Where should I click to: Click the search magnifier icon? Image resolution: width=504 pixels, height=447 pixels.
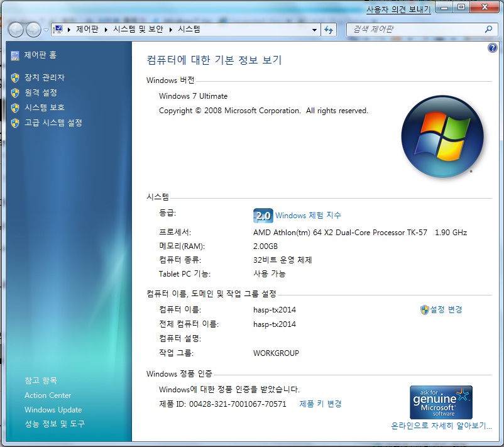(488, 30)
